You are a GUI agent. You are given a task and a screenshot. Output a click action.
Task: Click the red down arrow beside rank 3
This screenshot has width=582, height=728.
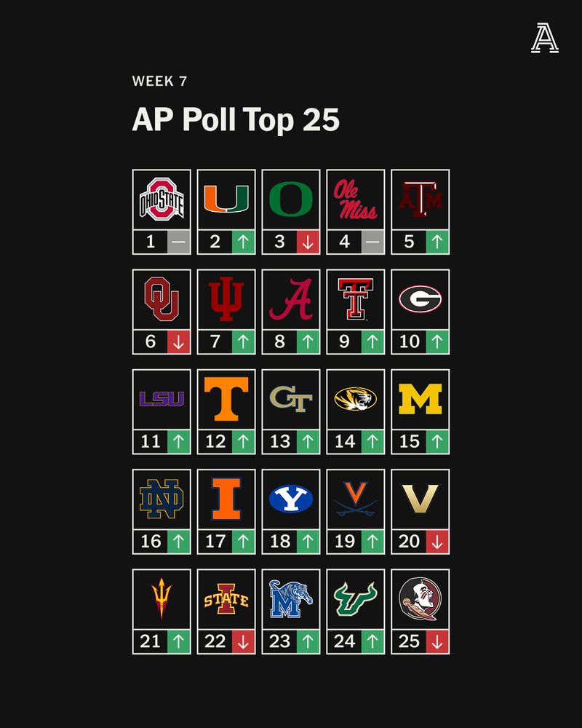pyautogui.click(x=308, y=242)
